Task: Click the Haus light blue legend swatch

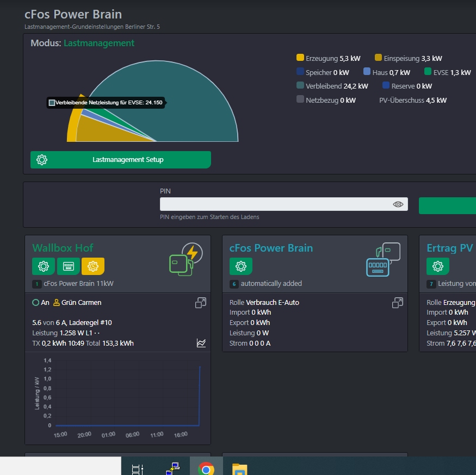Action: [x=367, y=72]
